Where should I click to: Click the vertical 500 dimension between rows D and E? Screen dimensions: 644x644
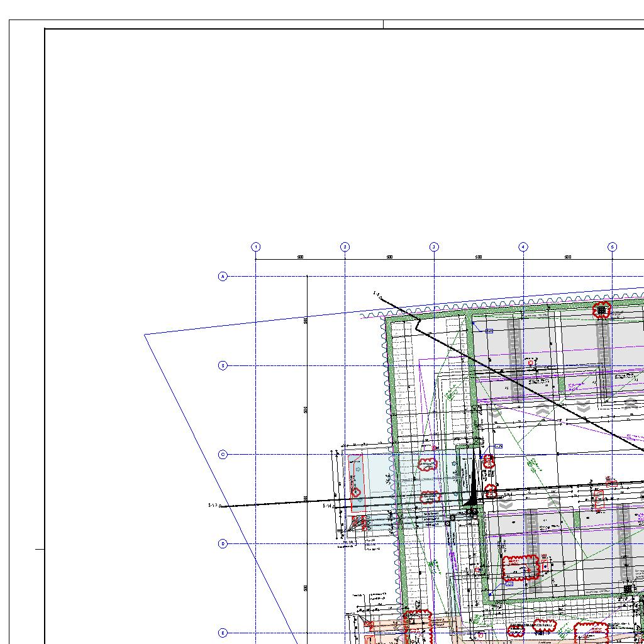[x=306, y=589]
